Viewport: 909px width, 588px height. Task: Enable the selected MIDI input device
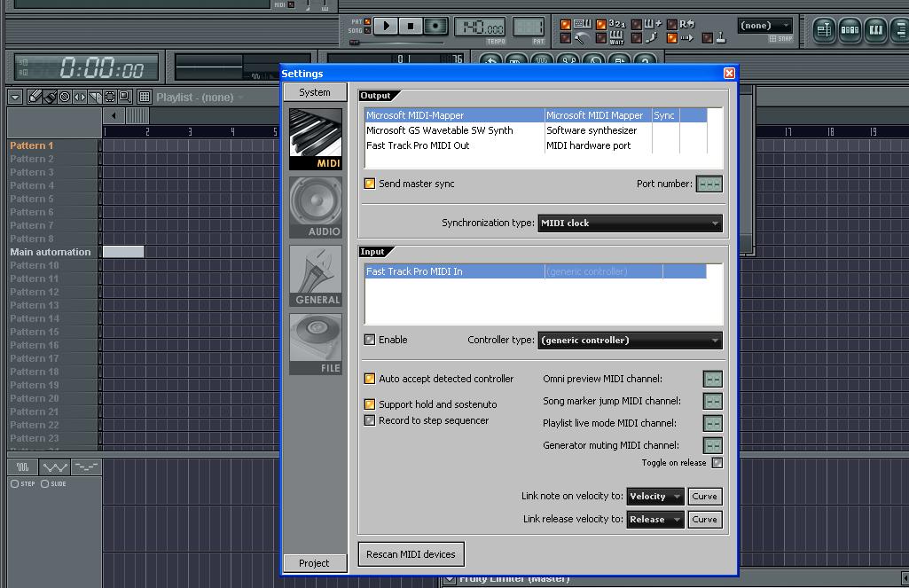(370, 340)
